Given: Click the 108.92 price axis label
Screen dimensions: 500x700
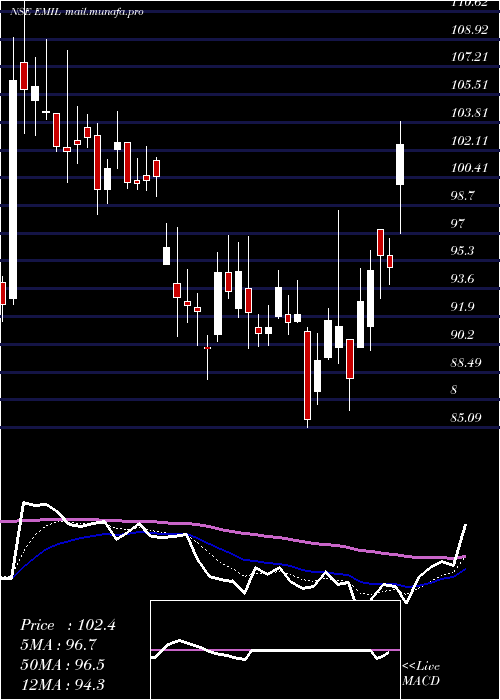Looking at the screenshot, I should pos(469,30).
